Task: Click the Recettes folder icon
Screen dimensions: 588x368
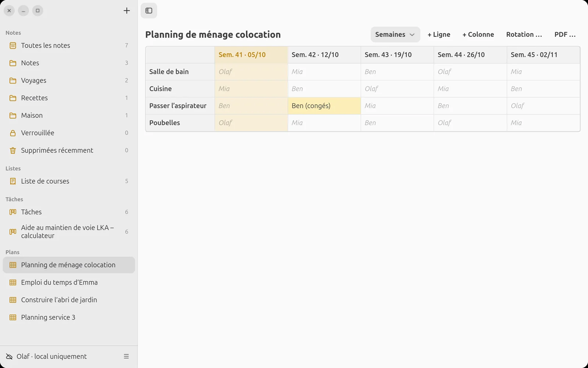Action: point(13,98)
